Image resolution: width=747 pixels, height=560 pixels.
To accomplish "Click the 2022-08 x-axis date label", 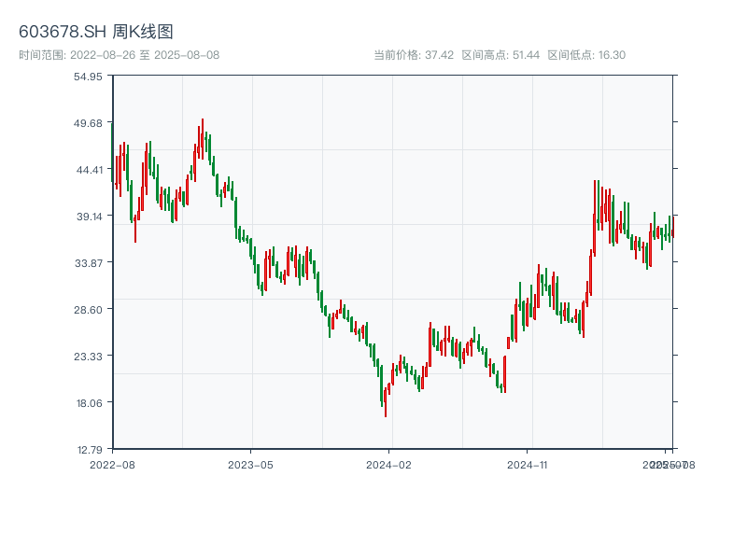I will click(112, 464).
